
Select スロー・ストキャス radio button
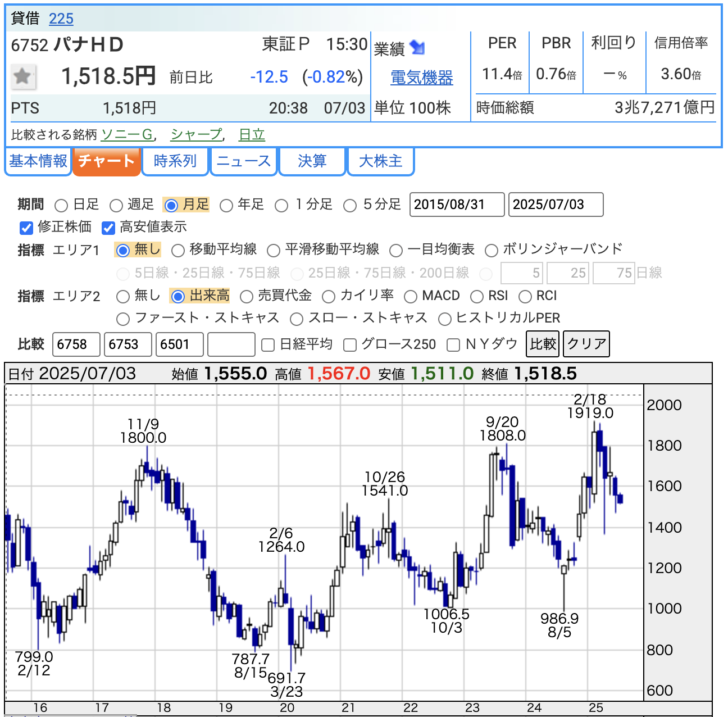297,319
